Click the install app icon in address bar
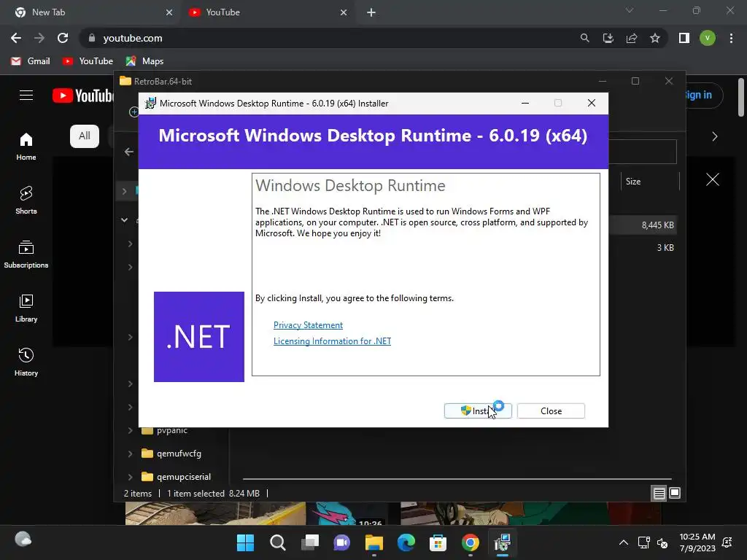The height and width of the screenshot is (560, 747). (x=608, y=38)
